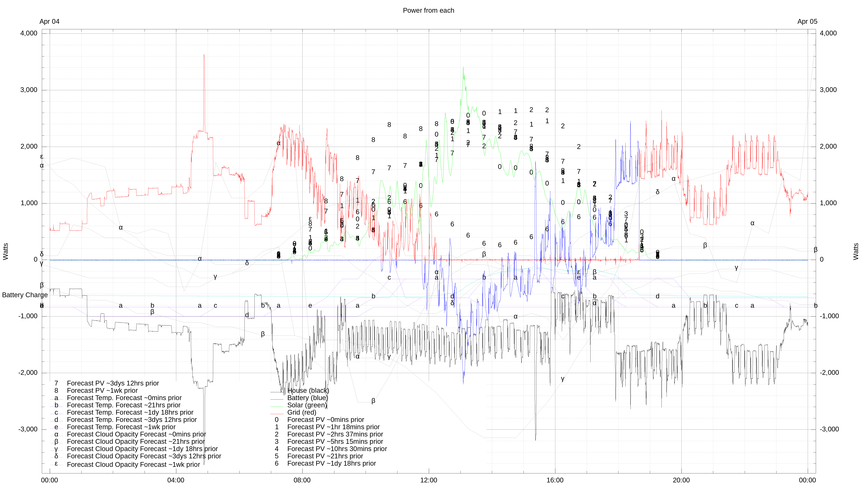The width and height of the screenshot is (868, 488).
Task: Click legend 'Forecast Temp. Forecast ~21hrs prior'
Action: tap(124, 405)
